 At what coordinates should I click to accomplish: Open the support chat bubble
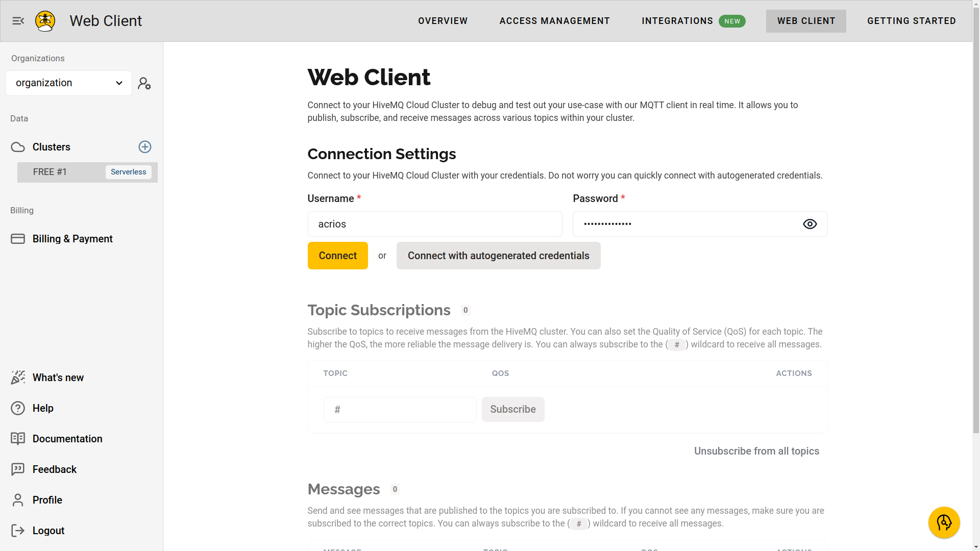944,522
